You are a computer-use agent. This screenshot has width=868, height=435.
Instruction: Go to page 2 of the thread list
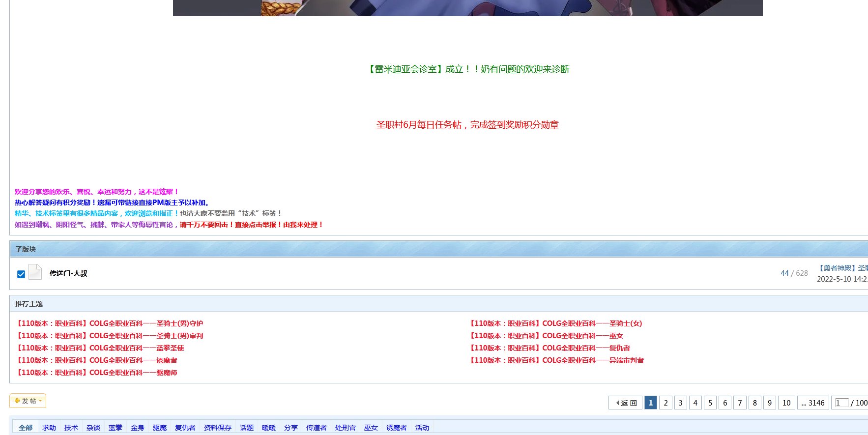[x=665, y=403]
